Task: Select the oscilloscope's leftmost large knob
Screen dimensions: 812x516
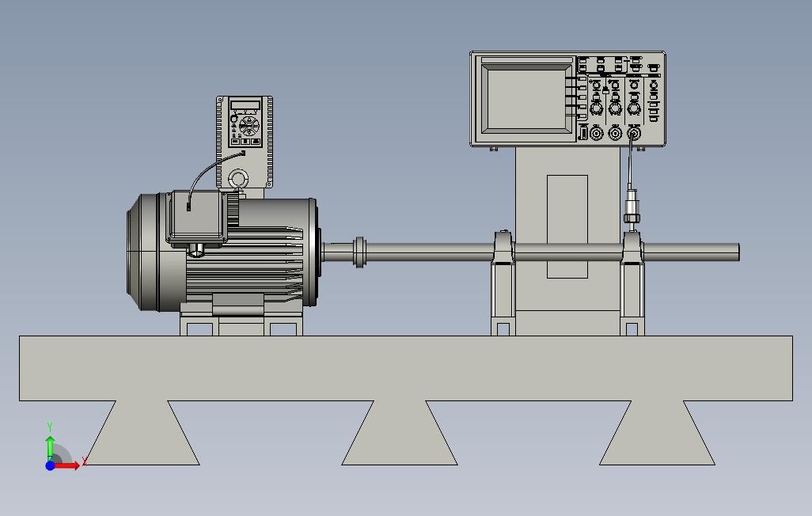Action: coord(596,108)
